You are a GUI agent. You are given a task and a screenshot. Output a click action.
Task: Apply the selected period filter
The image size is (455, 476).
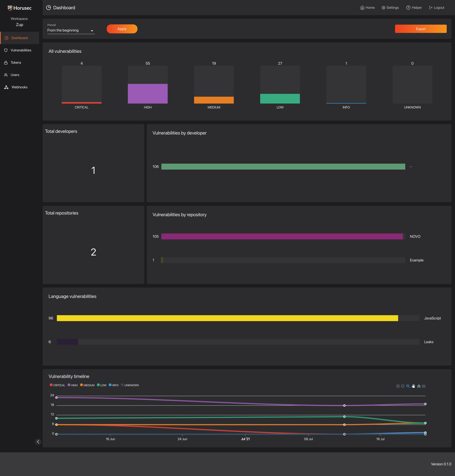click(122, 29)
